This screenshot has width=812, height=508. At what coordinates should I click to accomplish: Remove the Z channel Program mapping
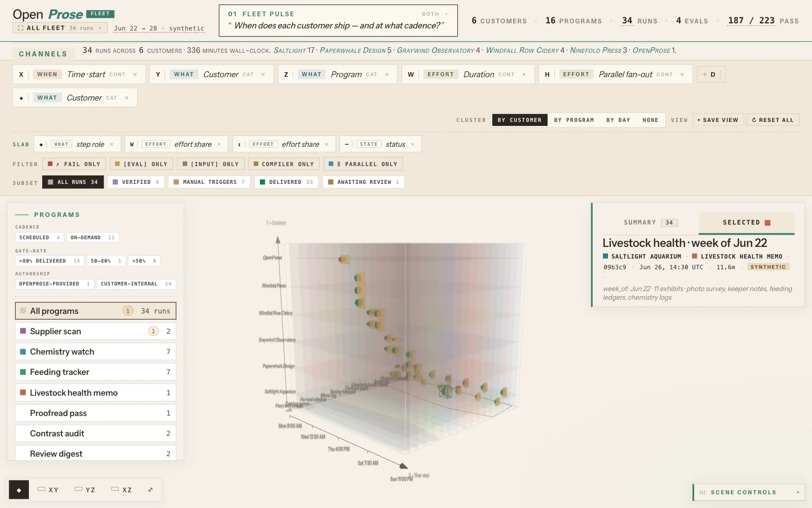[x=387, y=75]
